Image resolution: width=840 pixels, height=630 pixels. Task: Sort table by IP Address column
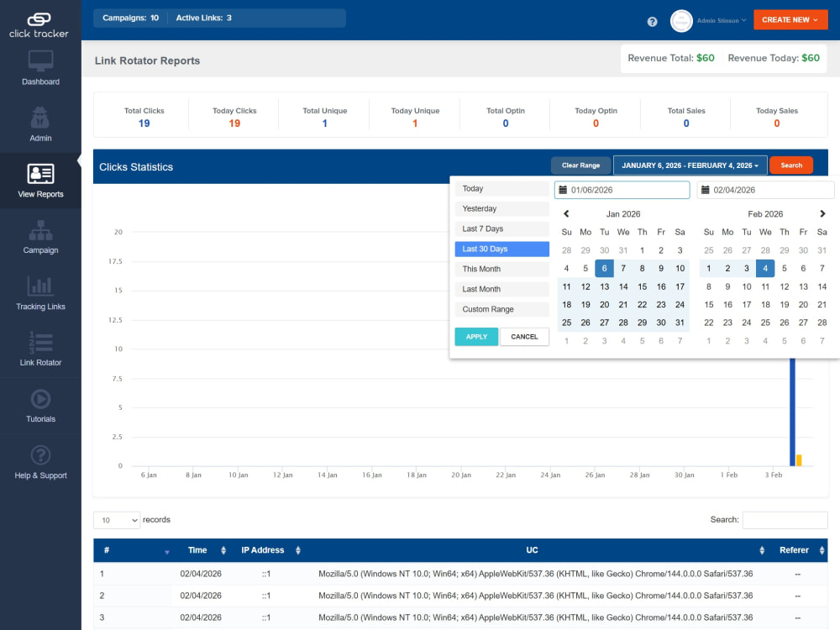point(298,550)
